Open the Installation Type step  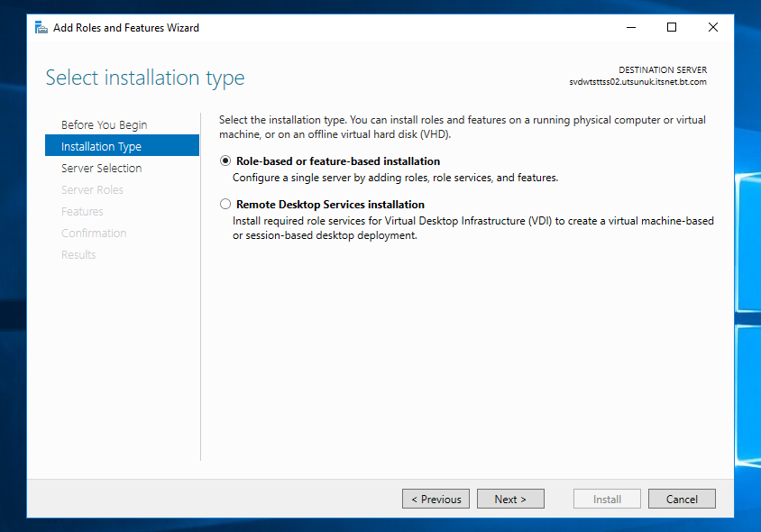click(x=122, y=145)
